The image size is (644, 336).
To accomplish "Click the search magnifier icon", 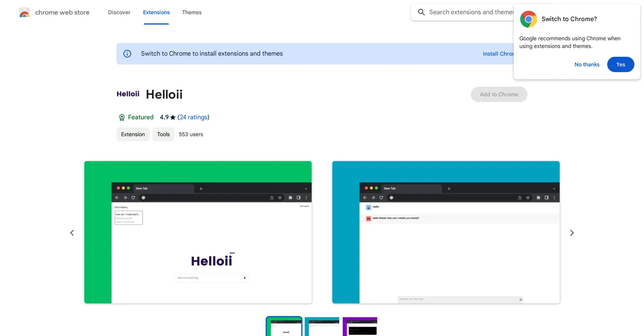I will [x=421, y=12].
